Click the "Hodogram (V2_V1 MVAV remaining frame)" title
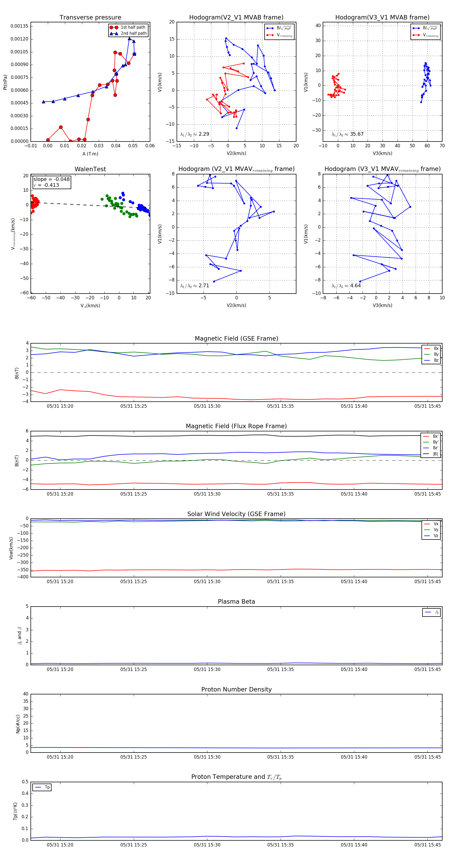The height and width of the screenshot is (868, 473). 236,169
